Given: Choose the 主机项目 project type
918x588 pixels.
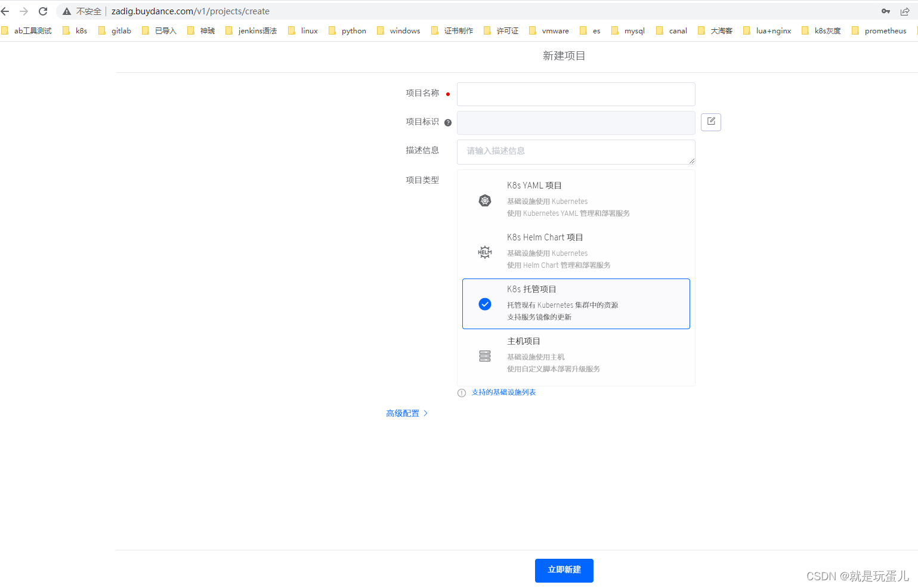Looking at the screenshot, I should click(576, 355).
